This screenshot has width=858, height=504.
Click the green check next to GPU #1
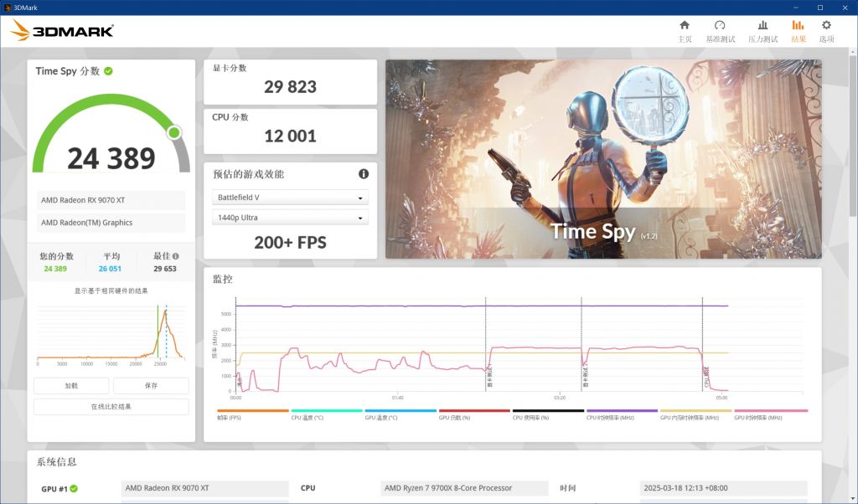click(x=74, y=488)
